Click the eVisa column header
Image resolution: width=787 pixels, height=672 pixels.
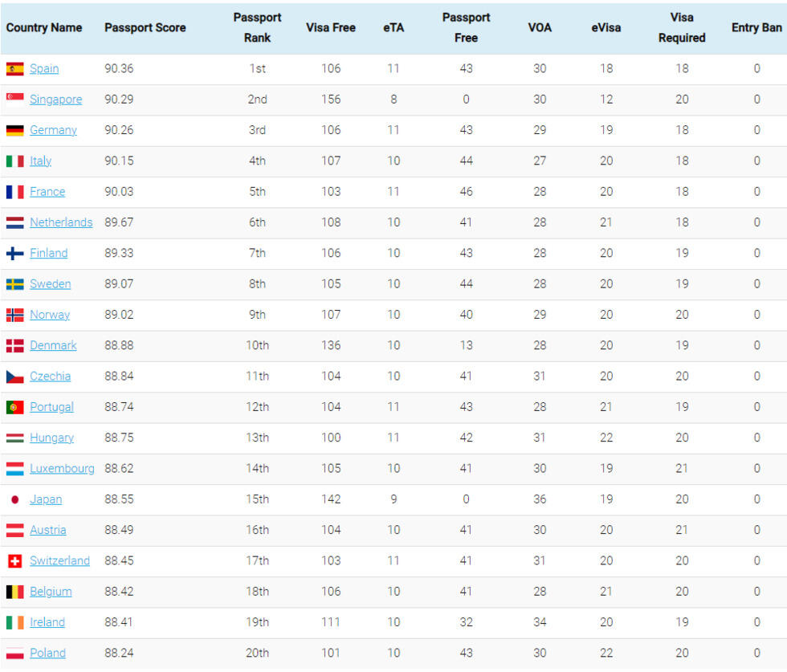tap(606, 27)
